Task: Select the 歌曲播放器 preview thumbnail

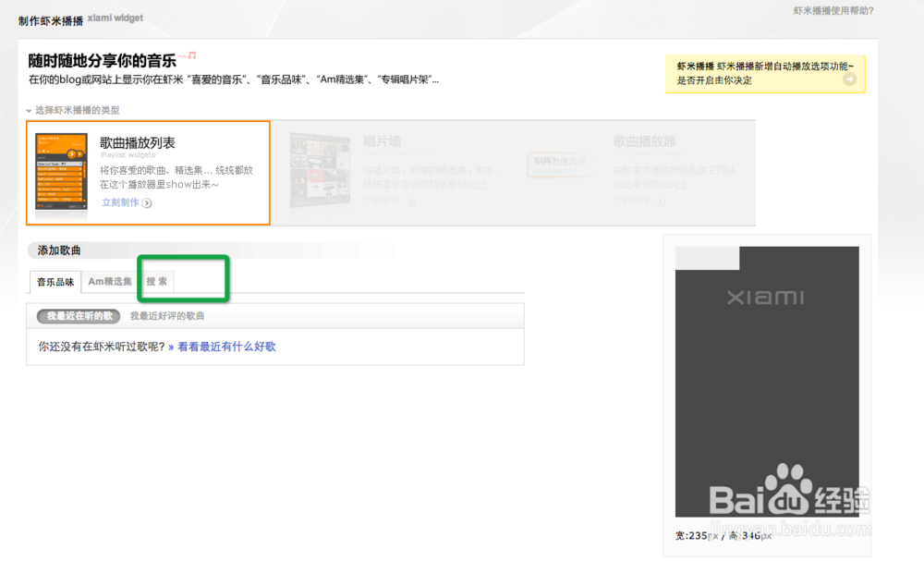Action: (x=561, y=165)
